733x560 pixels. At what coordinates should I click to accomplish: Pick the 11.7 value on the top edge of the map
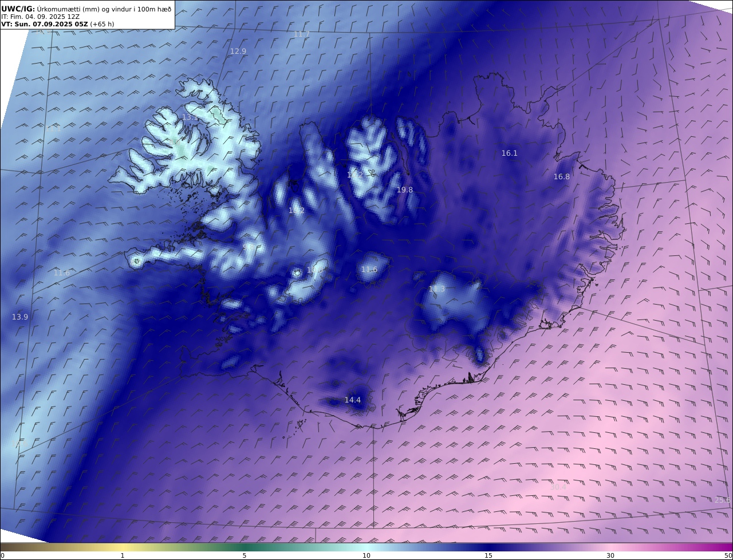302,34
